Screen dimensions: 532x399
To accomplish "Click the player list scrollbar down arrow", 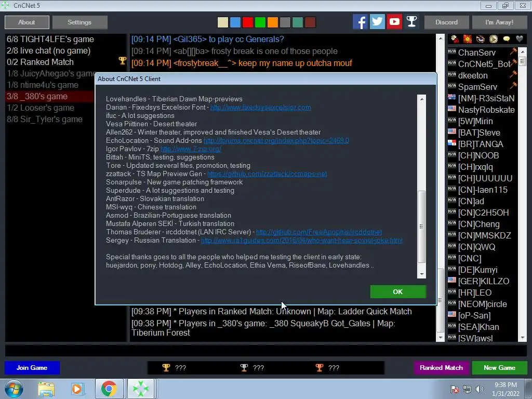I will pos(523,338).
